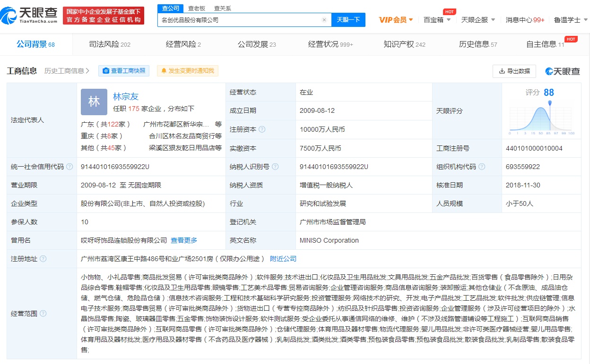
Task: Open 林宗友's profile link
Action: pyautogui.click(x=126, y=96)
